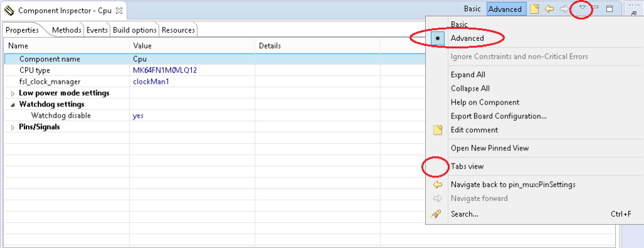Click the Basic view toggle in the toolbar
Viewport: 644px width, 248px height.
(472, 9)
